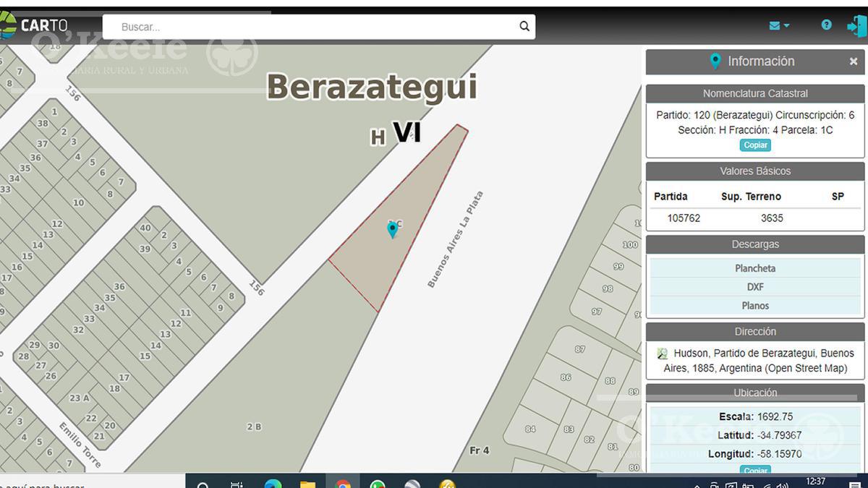Click the search magnifier icon
The height and width of the screenshot is (488, 868).
tap(524, 27)
